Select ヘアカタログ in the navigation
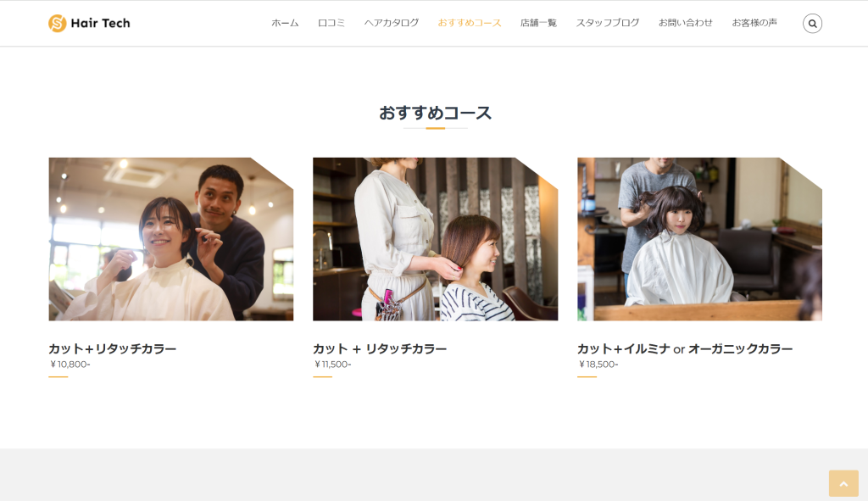The width and height of the screenshot is (868, 501). (x=392, y=23)
